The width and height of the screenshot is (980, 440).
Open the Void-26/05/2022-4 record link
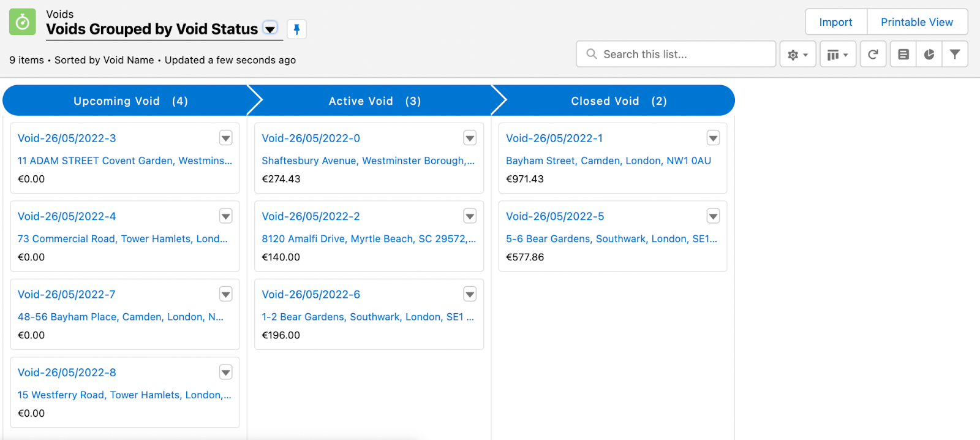[x=67, y=216]
